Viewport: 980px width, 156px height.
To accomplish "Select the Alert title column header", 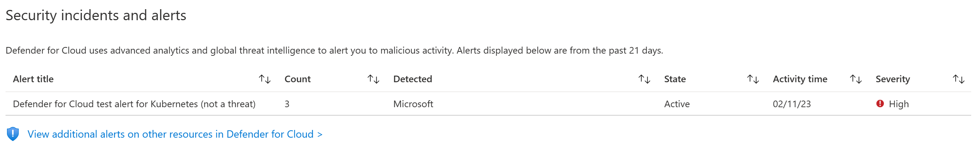I will [x=33, y=79].
